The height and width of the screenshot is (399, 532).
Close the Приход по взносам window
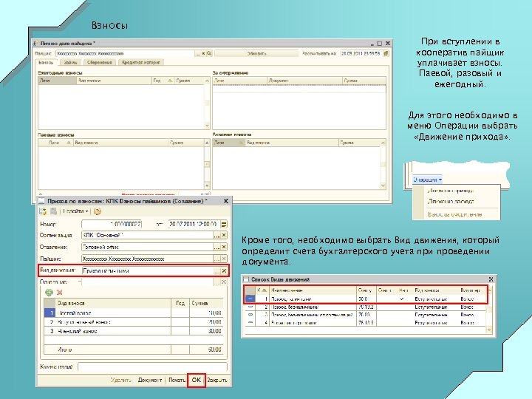225,201
